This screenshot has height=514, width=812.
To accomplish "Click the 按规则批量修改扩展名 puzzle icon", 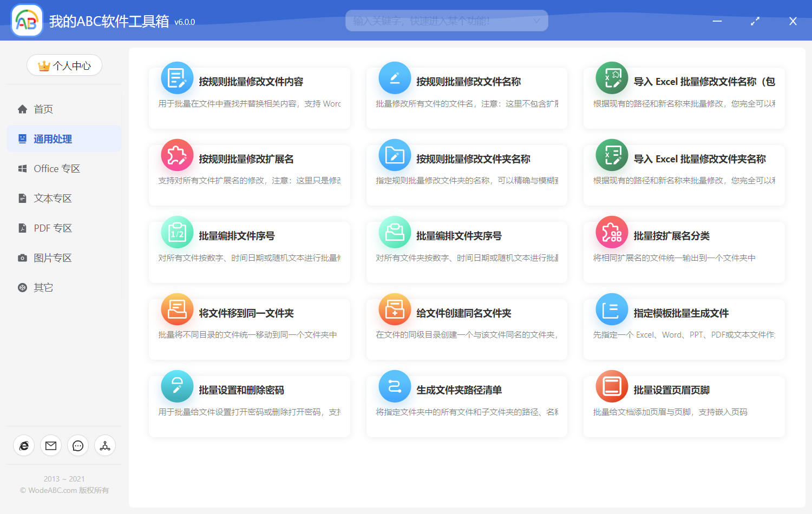I will (177, 155).
